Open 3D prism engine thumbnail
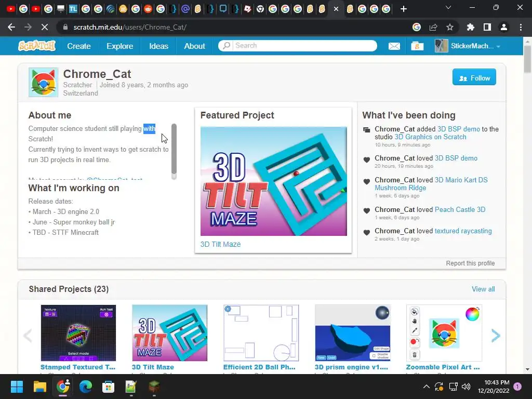This screenshot has height=399, width=532. point(353,333)
